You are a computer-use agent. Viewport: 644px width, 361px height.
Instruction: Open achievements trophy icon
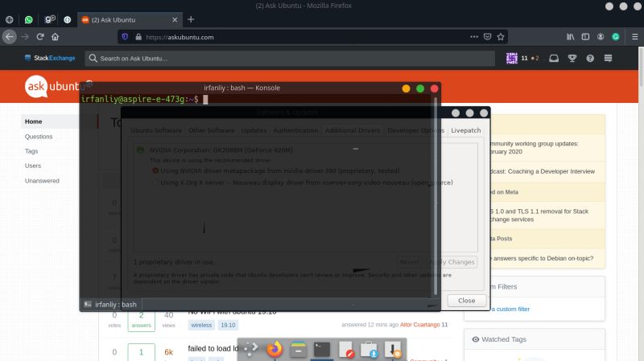coord(572,58)
